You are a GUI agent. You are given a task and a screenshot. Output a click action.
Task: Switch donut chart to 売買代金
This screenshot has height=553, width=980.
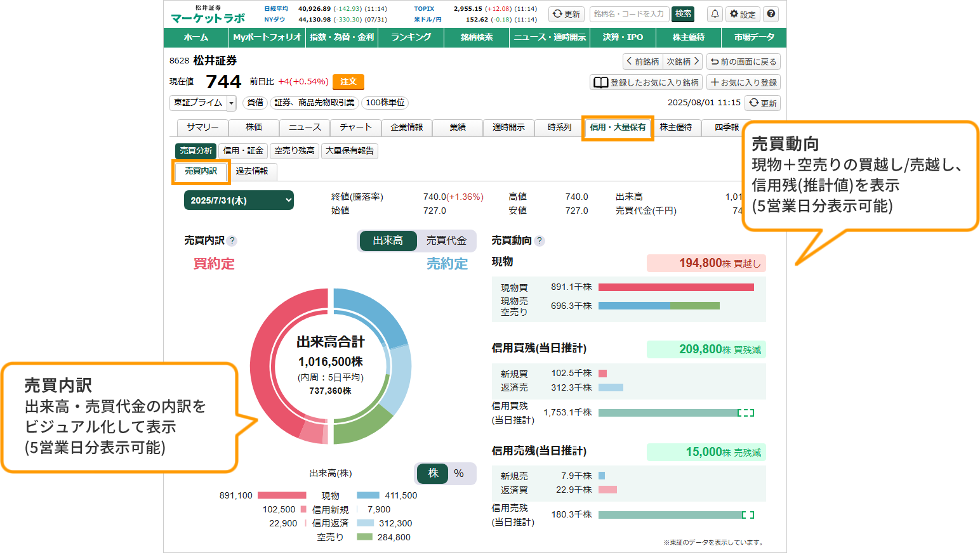tap(446, 240)
